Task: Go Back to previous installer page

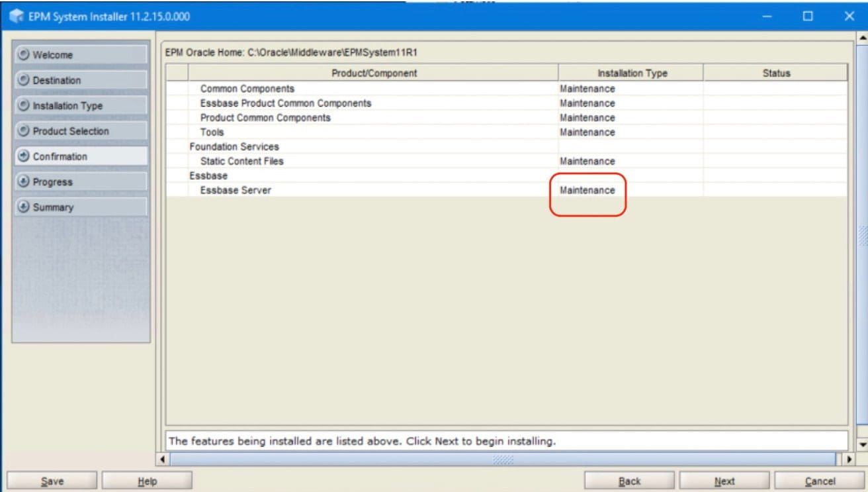Action: pos(629,481)
